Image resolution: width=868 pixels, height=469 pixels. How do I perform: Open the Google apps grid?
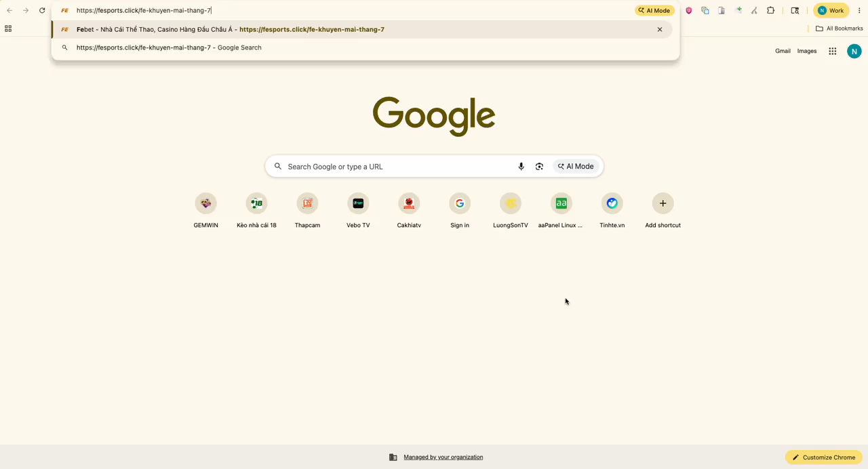[x=833, y=51]
